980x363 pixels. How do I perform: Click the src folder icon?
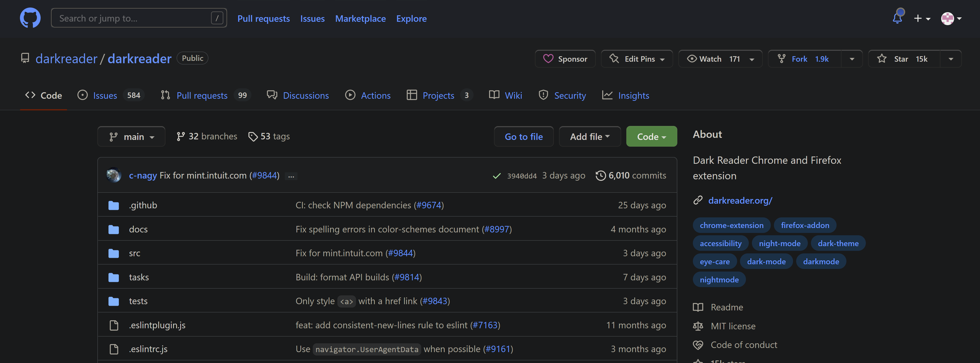point(113,253)
